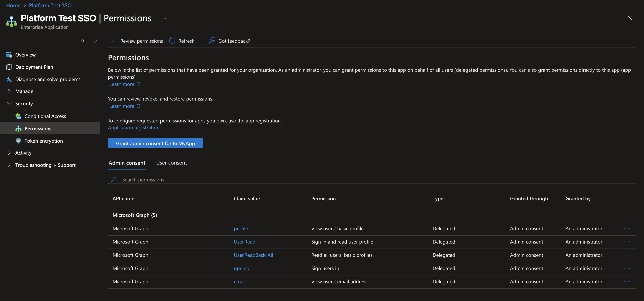The height and width of the screenshot is (301, 644).
Task: Collapse the Security section
Action: [x=9, y=103]
